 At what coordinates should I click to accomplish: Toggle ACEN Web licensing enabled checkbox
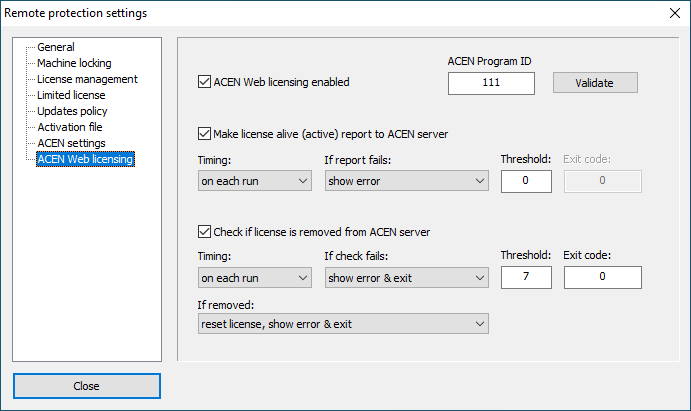tap(204, 82)
